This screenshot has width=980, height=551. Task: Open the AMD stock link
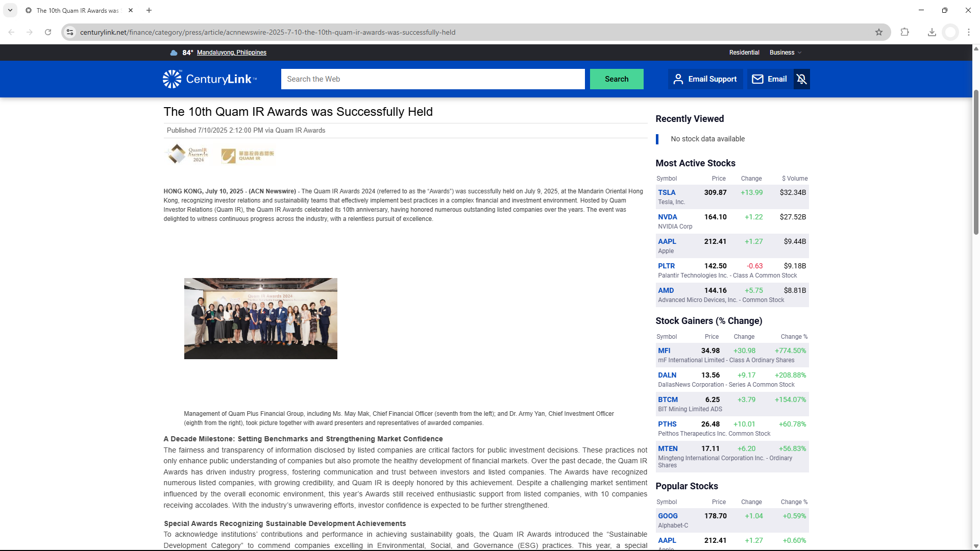pos(666,290)
